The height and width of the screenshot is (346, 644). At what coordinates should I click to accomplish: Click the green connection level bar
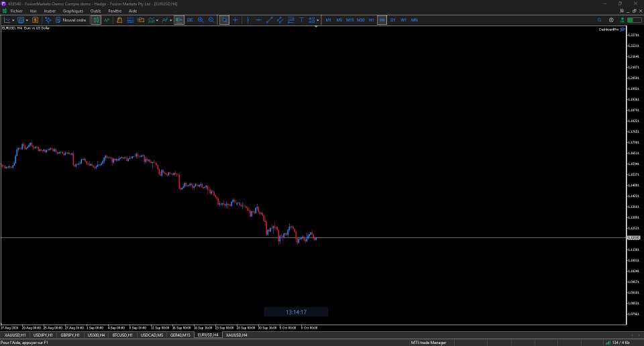point(635,19)
